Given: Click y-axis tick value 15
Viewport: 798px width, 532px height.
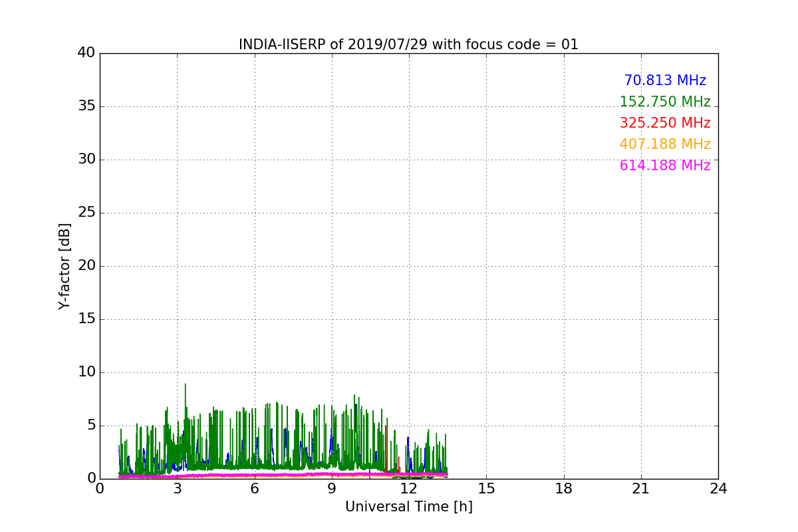Looking at the screenshot, I should coord(86,319).
